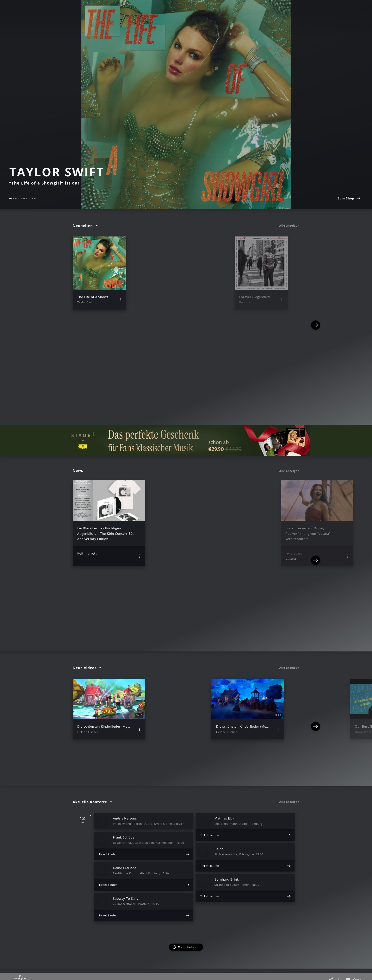Screen dimensions: 372x980
Task: Expand the Neuheiten dropdown
Action: 97,226
